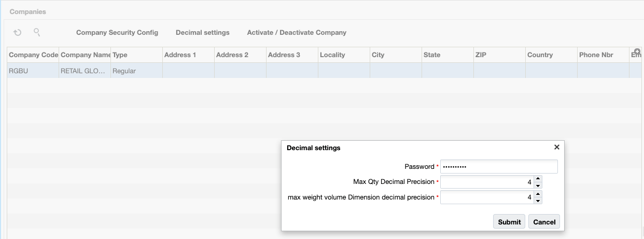The width and height of the screenshot is (644, 239).
Task: Focus the Password field
Action: pyautogui.click(x=498, y=166)
